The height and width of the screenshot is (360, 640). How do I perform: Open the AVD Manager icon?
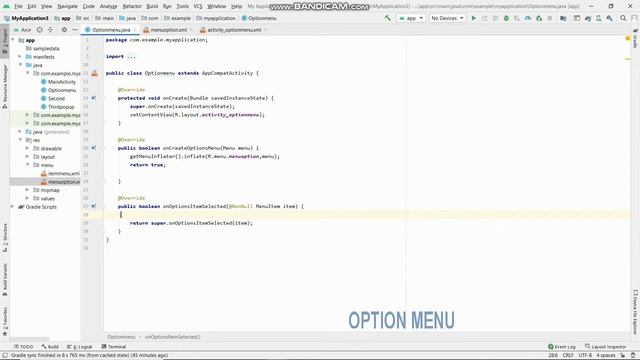point(598,18)
